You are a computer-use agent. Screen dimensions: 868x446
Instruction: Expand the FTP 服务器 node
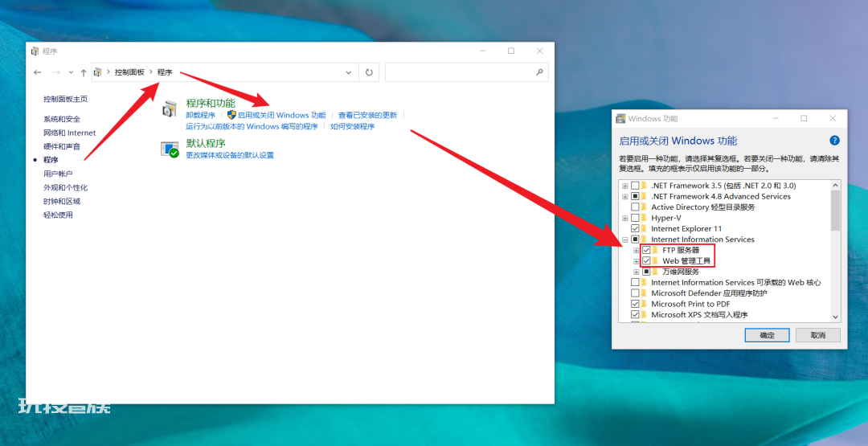[x=636, y=250]
